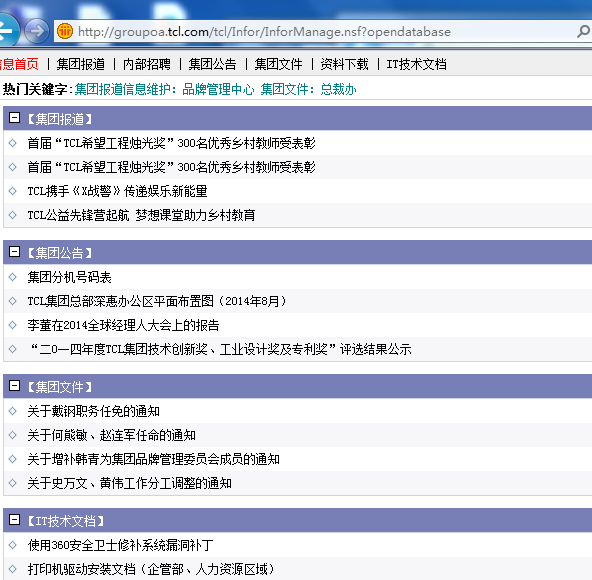Open 使用360安全卫士修补系统漏洞补丁 document
The image size is (592, 580).
coord(120,545)
